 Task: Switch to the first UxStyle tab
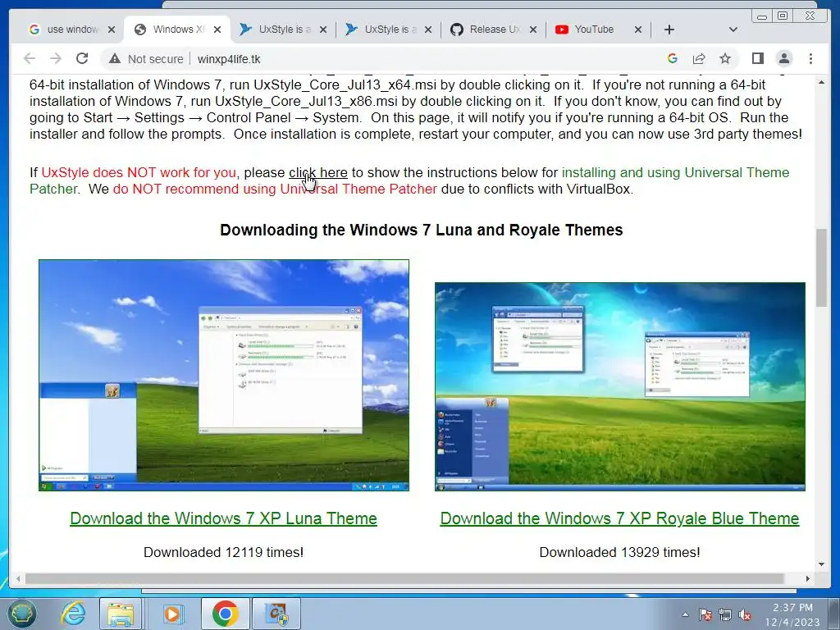click(283, 30)
